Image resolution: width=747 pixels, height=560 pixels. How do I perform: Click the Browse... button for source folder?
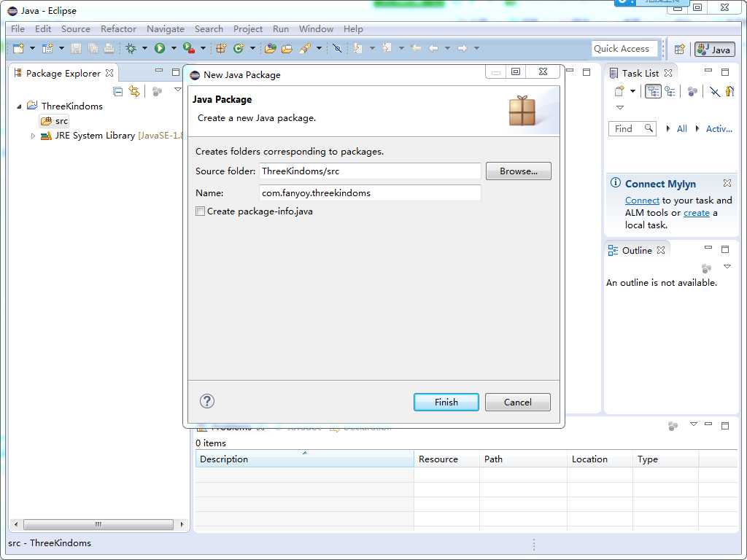[519, 171]
